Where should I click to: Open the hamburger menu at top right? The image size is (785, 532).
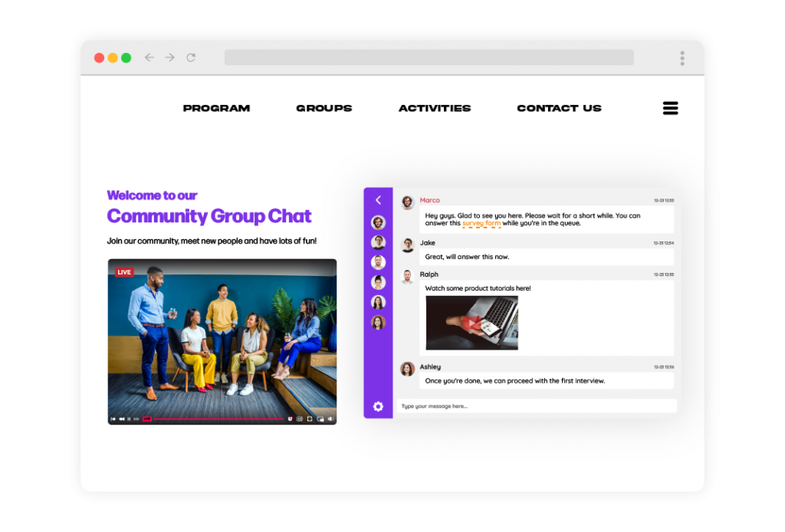point(670,108)
